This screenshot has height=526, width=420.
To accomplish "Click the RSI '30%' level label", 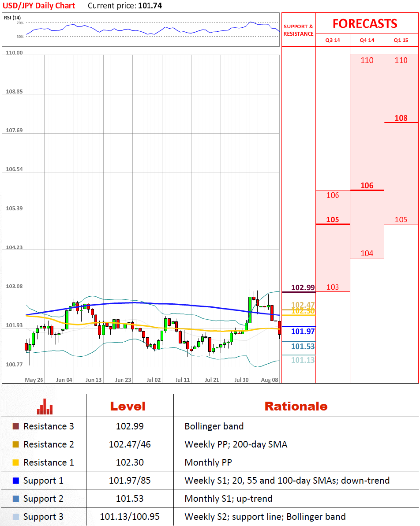I will tap(20, 37).
